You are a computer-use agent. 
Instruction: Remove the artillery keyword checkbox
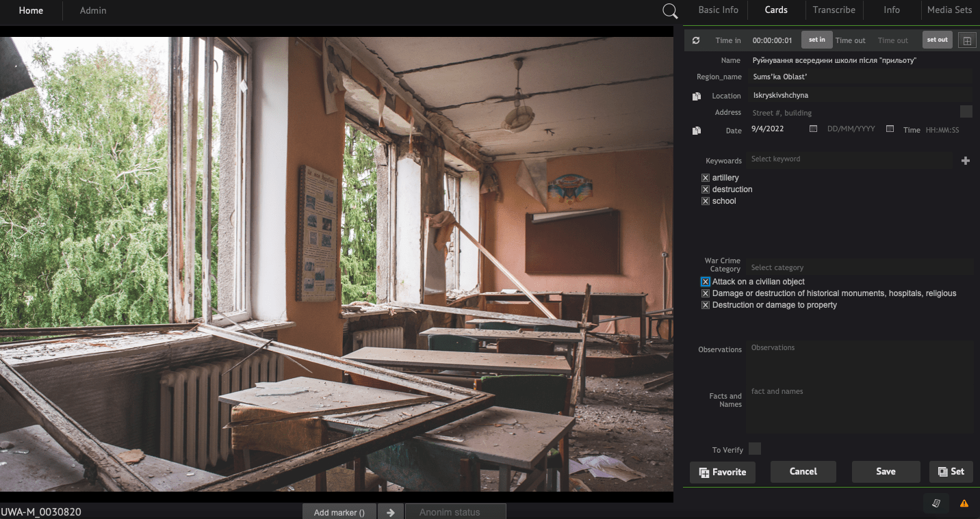click(706, 178)
